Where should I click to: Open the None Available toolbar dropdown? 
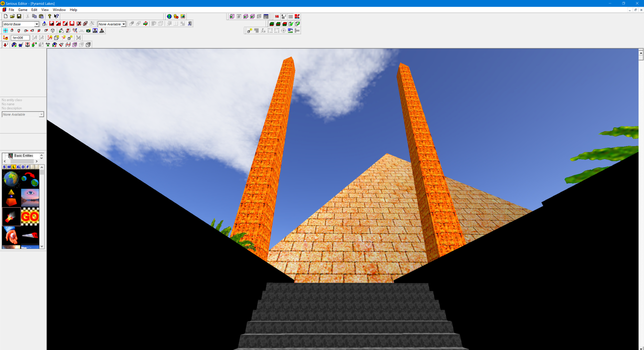[123, 24]
